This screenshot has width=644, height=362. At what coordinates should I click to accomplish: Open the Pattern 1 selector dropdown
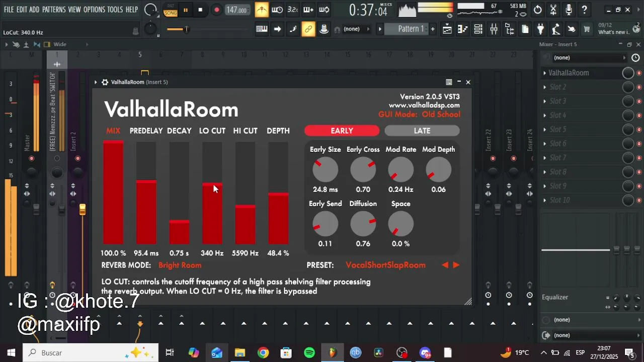coord(407,29)
